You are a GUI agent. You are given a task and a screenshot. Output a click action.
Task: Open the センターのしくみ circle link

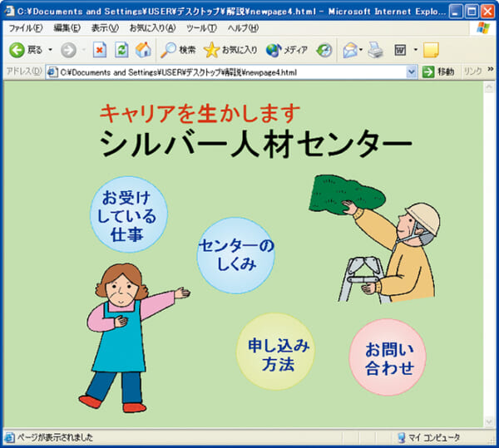click(x=235, y=255)
